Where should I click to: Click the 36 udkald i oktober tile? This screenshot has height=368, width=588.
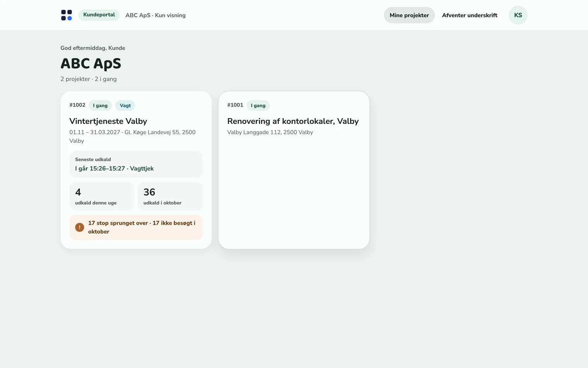(x=170, y=196)
